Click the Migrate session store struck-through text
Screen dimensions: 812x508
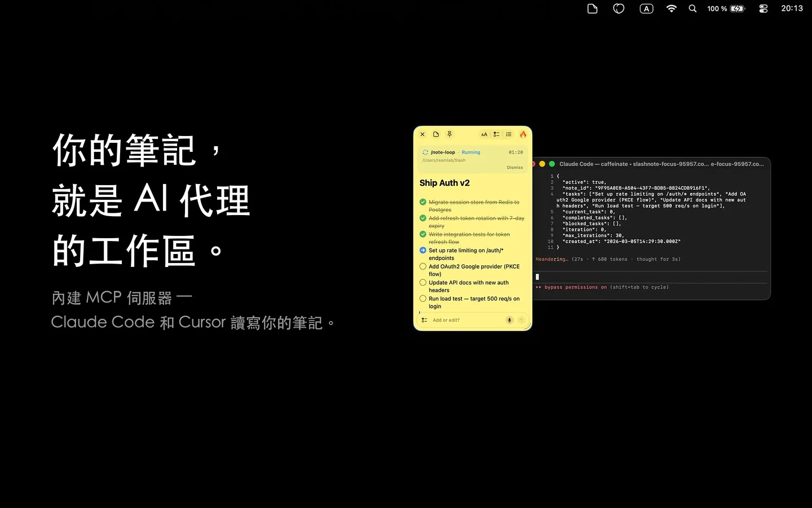click(x=474, y=206)
